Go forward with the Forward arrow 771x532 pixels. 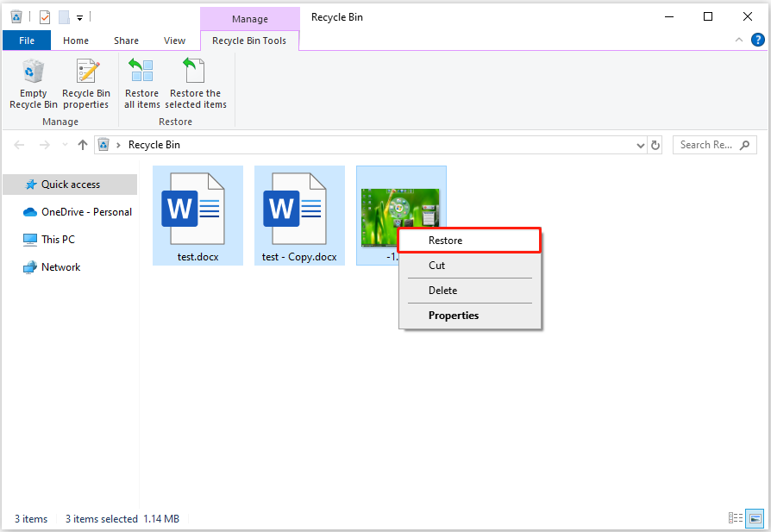tap(44, 145)
